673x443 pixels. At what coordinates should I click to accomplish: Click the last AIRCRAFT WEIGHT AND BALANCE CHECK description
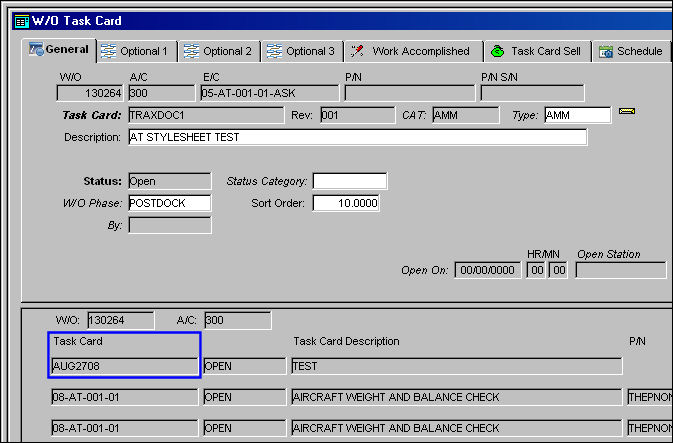point(457,428)
